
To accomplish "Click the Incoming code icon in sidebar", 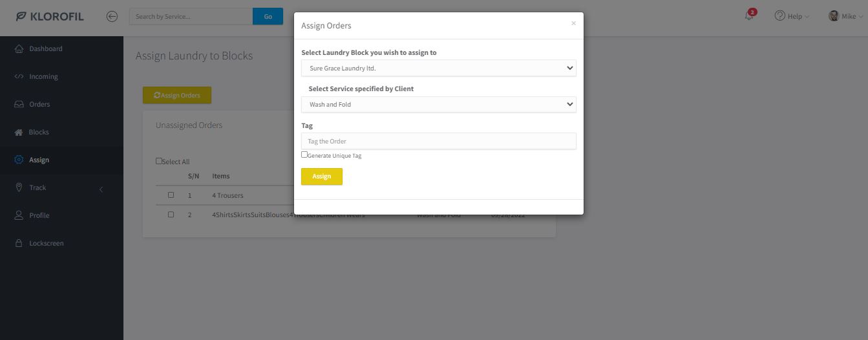I will tap(19, 76).
